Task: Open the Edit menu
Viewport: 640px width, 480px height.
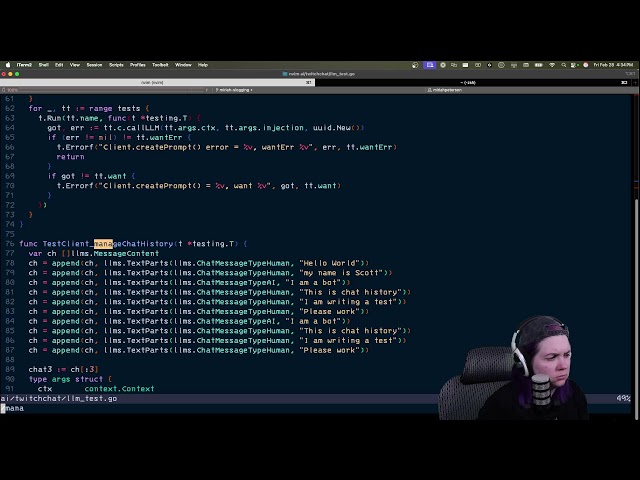Action: coord(59,65)
